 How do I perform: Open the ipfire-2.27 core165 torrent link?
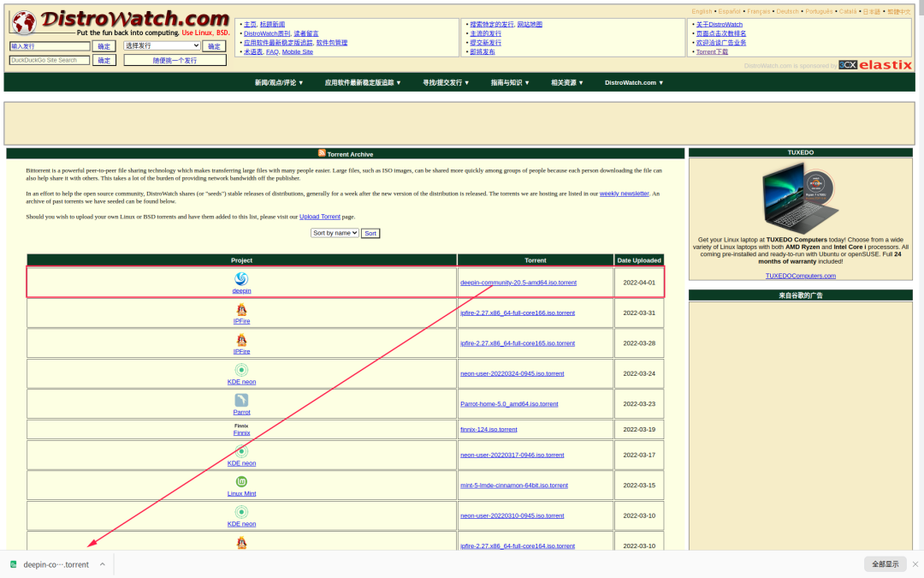518,343
